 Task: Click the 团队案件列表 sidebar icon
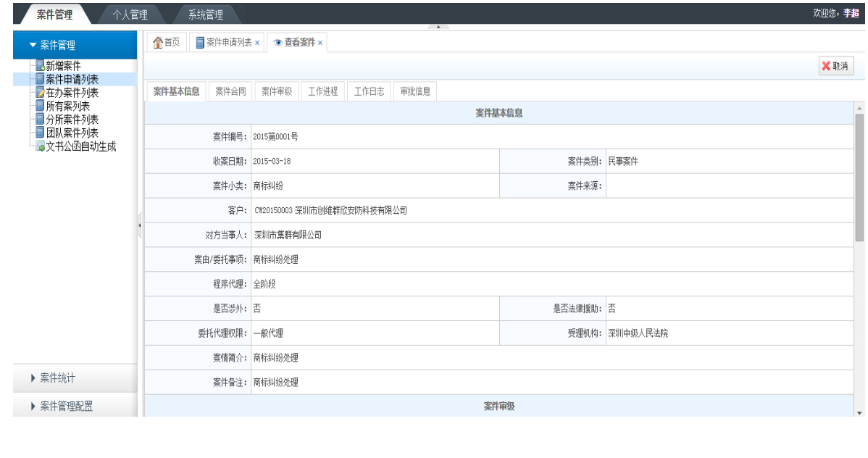[x=40, y=133]
